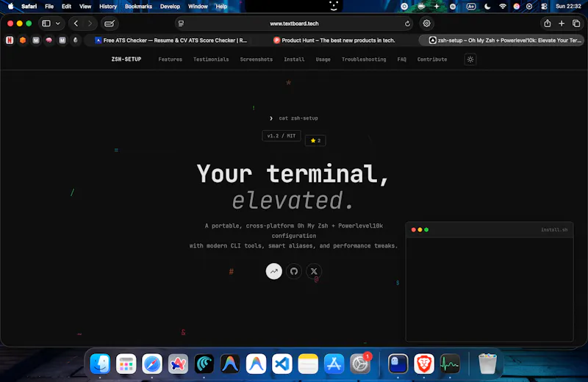
Task: Open Safari from the Dock
Action: point(152,364)
